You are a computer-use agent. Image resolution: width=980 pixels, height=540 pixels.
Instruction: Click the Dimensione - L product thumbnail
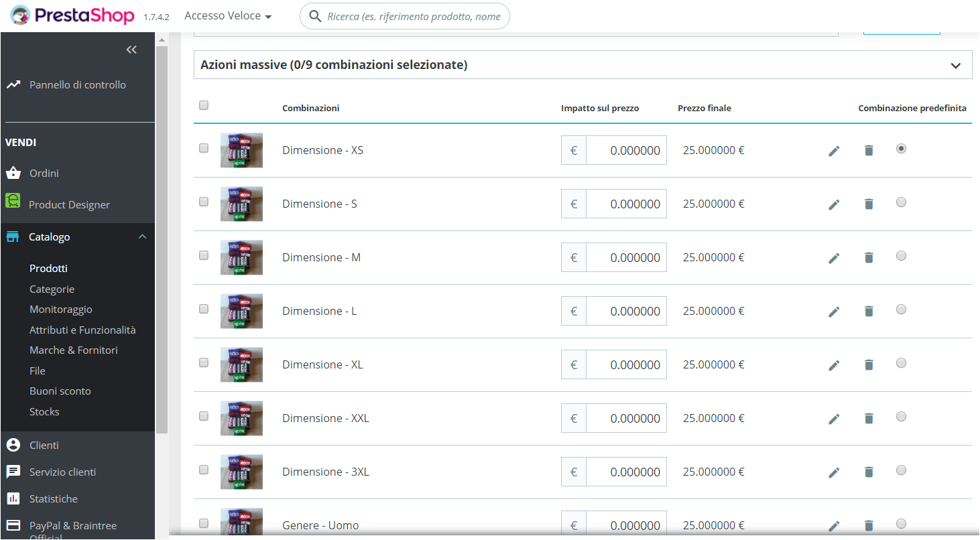(241, 311)
